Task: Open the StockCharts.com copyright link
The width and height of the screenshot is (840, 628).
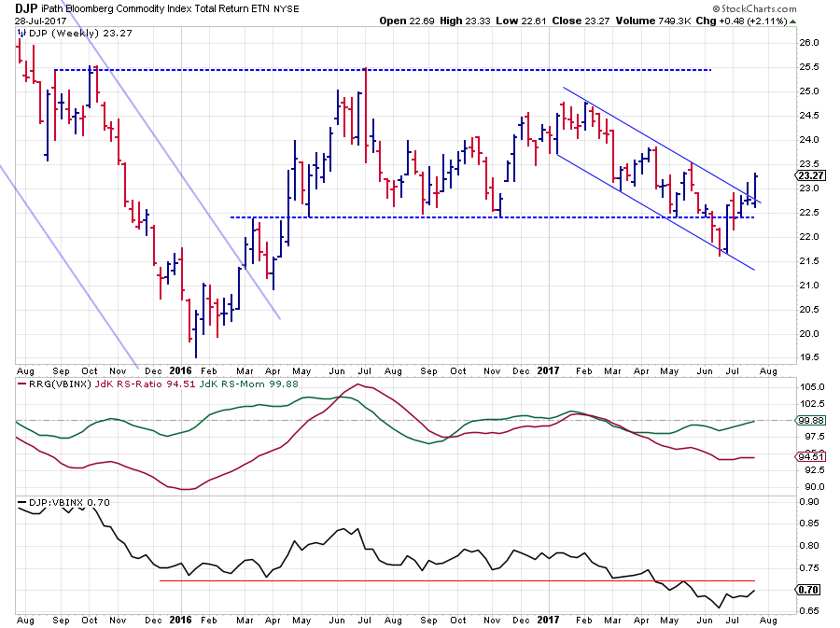Action: pos(754,8)
